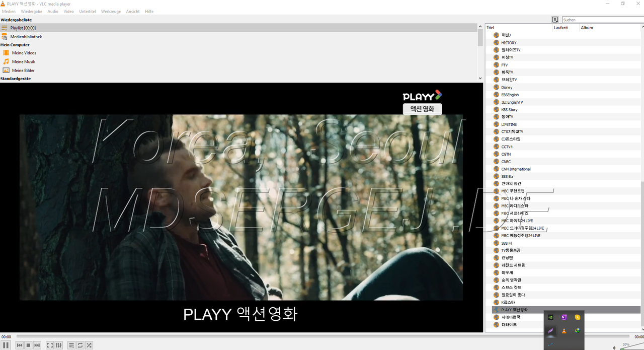Open purple feather tray icon
This screenshot has height=350, width=644.
(550, 331)
